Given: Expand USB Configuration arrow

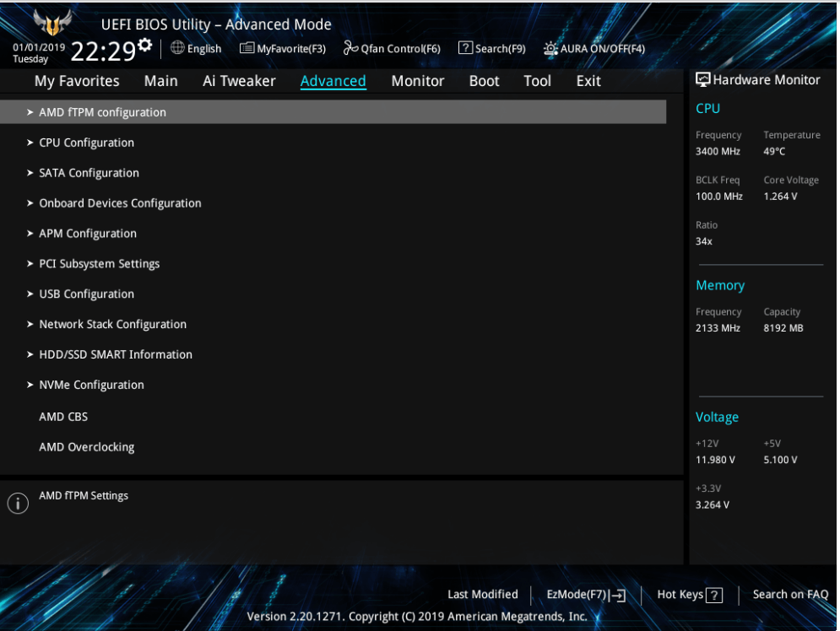Looking at the screenshot, I should click(30, 294).
